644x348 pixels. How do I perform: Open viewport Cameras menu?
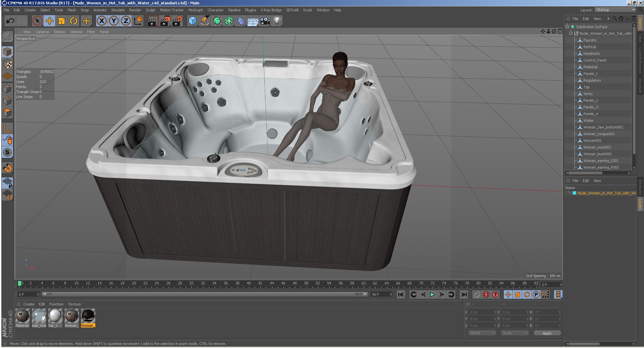pyautogui.click(x=42, y=32)
